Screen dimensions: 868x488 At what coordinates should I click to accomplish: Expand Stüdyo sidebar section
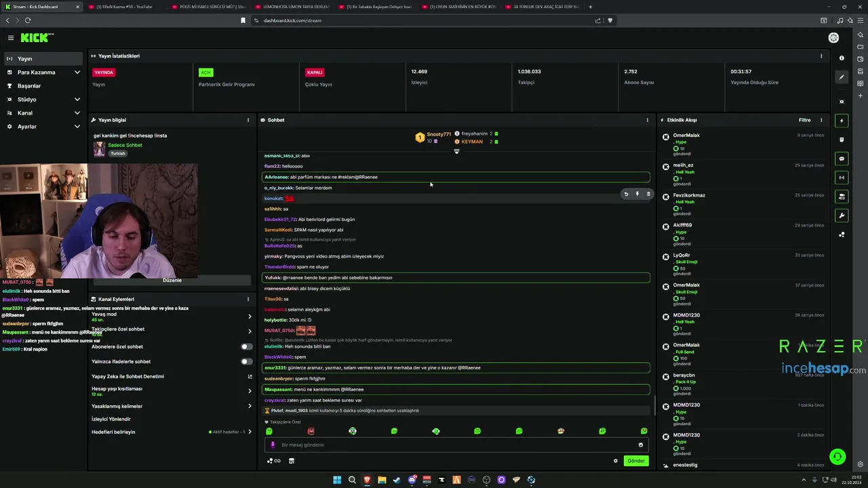(77, 100)
